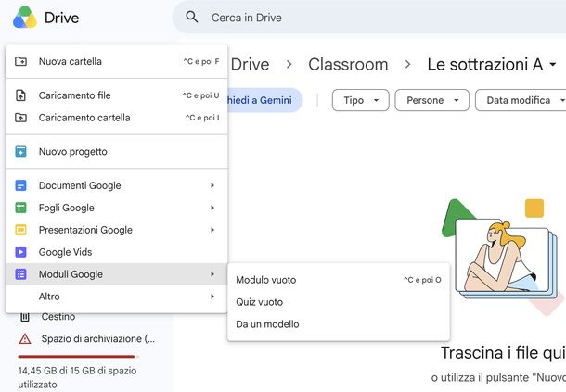Go to Classroom in the breadcrumb
Screen dimensions: 566x392
[x=348, y=65]
